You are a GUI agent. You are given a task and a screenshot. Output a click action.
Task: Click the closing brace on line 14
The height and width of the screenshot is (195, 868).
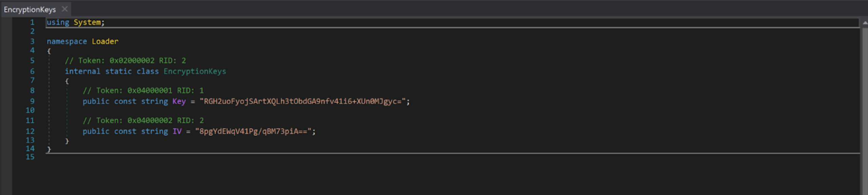pos(48,148)
